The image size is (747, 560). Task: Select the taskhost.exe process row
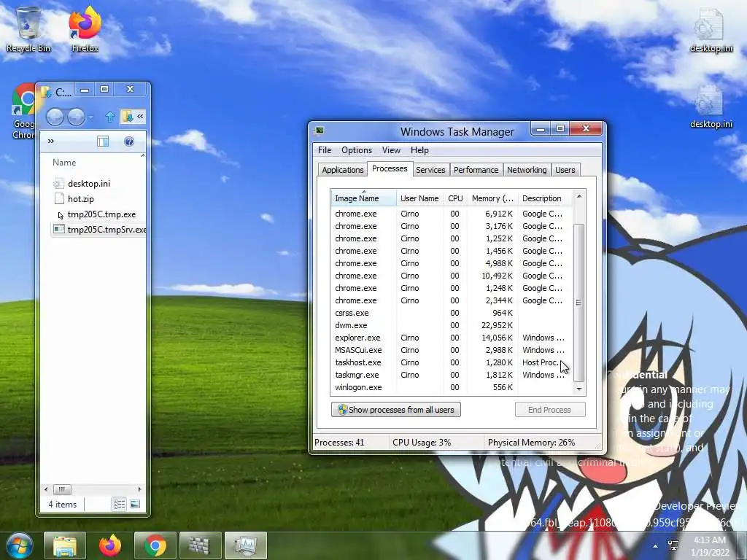[452, 362]
